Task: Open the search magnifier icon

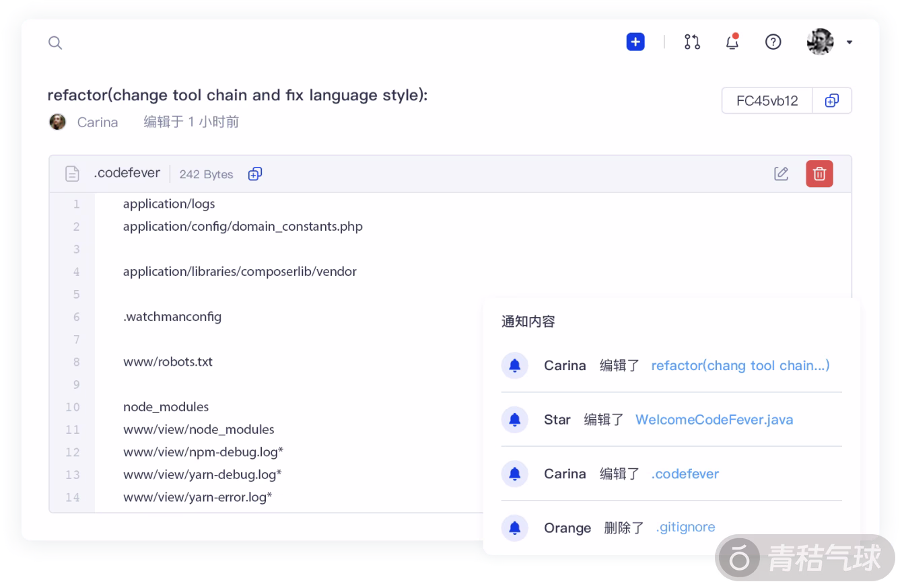Action: (x=55, y=43)
